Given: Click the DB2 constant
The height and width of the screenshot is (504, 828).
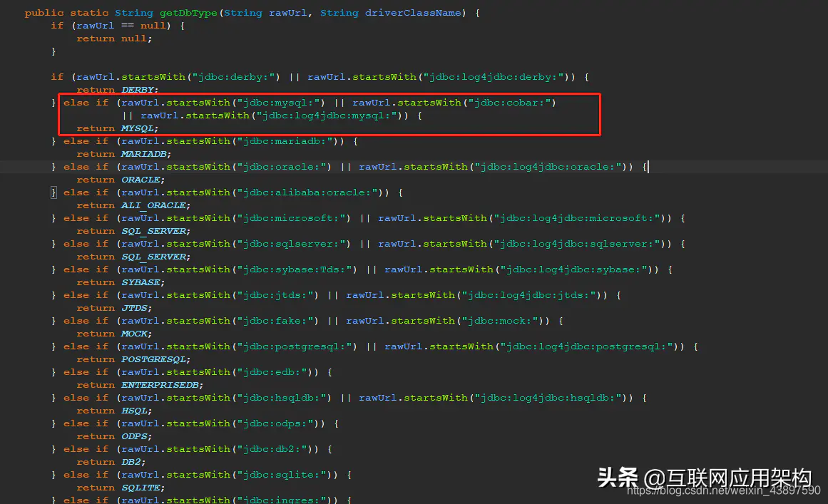Looking at the screenshot, I should (131, 463).
